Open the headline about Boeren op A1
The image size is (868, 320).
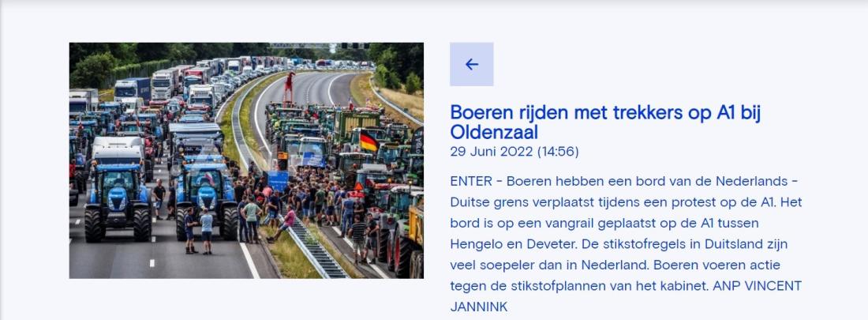605,122
